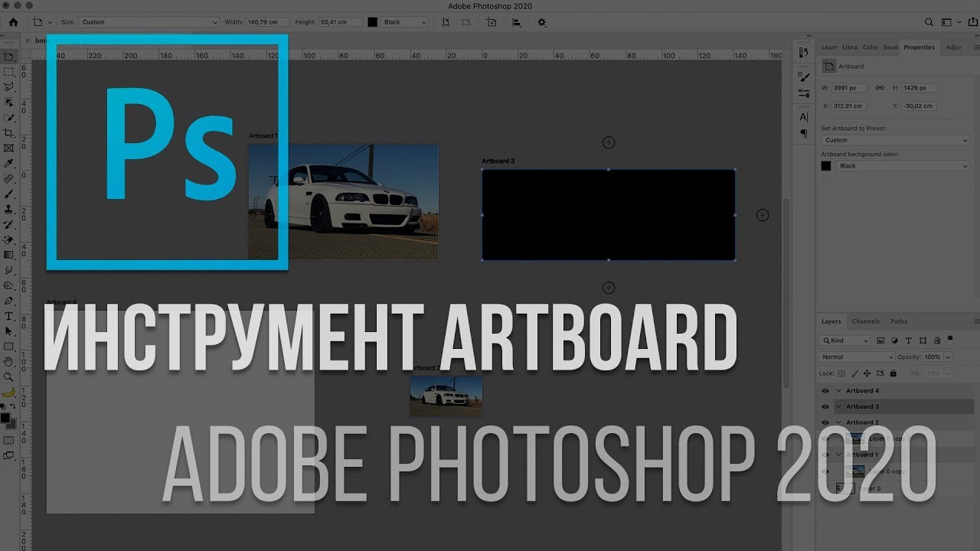The height and width of the screenshot is (551, 980).
Task: Open the Kind layer filter dropdown
Action: [x=845, y=341]
